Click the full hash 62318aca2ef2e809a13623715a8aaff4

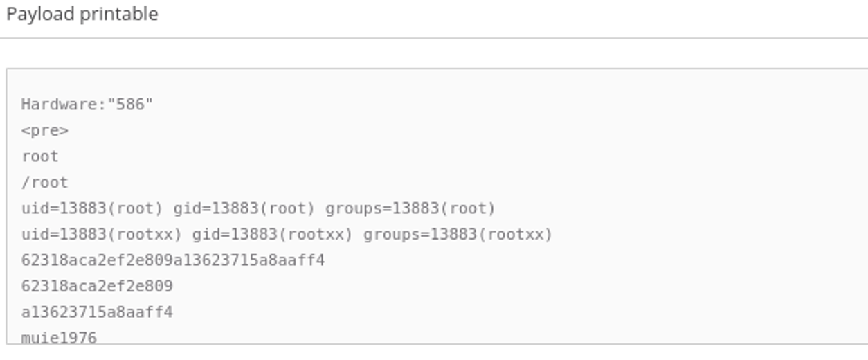[173, 260]
